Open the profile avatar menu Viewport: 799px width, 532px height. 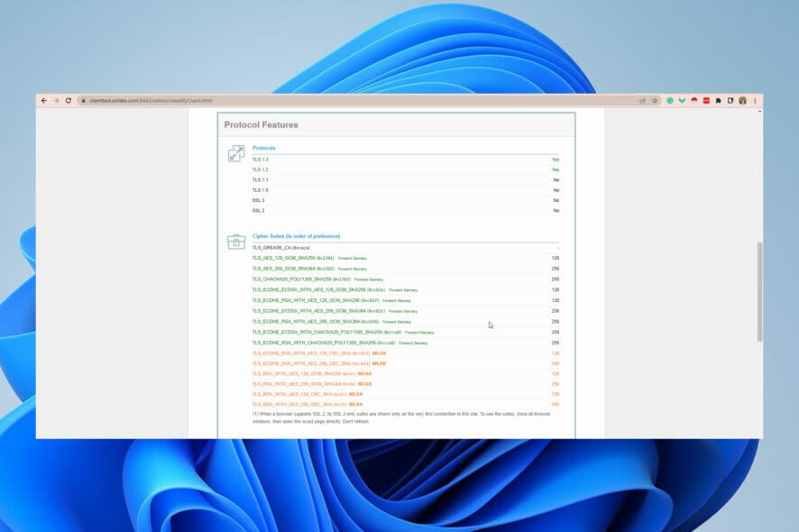pyautogui.click(x=742, y=101)
